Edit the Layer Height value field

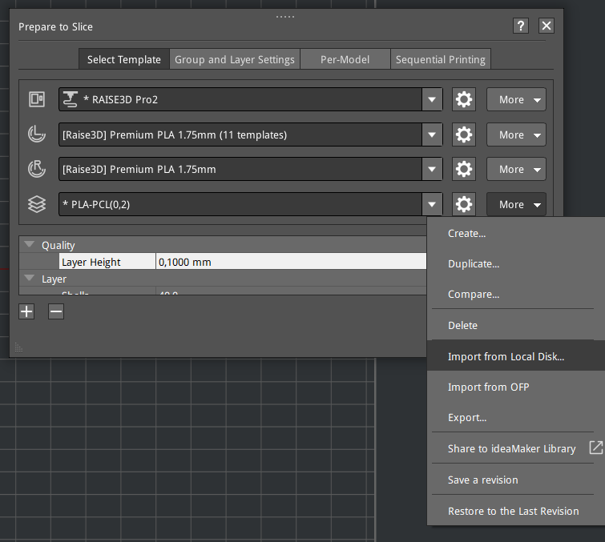tap(291, 262)
